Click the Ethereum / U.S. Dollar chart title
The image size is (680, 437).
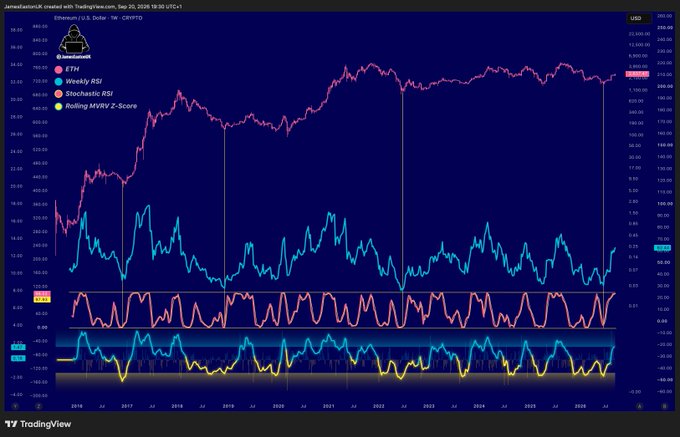pos(98,18)
